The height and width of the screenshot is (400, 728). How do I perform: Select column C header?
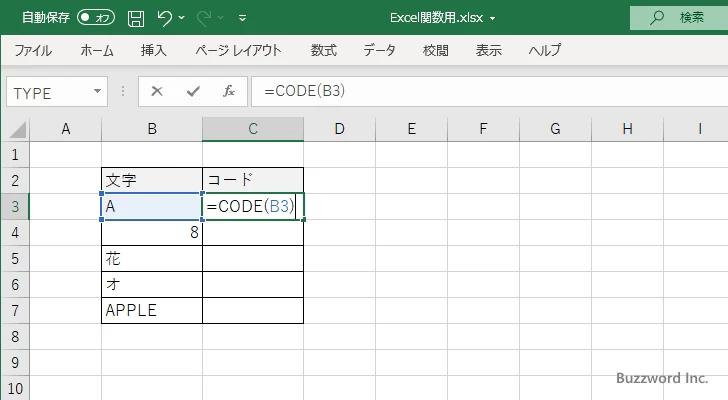pyautogui.click(x=253, y=129)
